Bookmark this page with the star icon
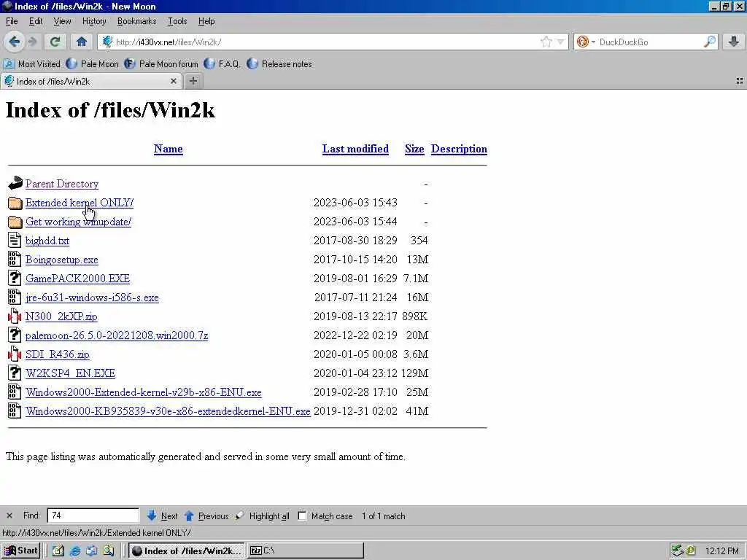The image size is (747, 560). 546,42
